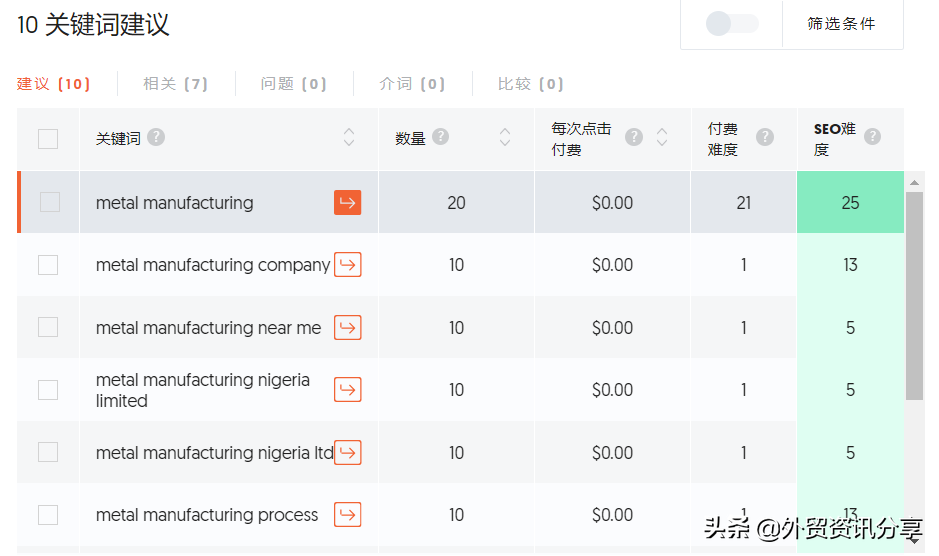Toggle the switch next to 筛选条件
Viewport: 939px width, 556px height.
click(x=732, y=24)
